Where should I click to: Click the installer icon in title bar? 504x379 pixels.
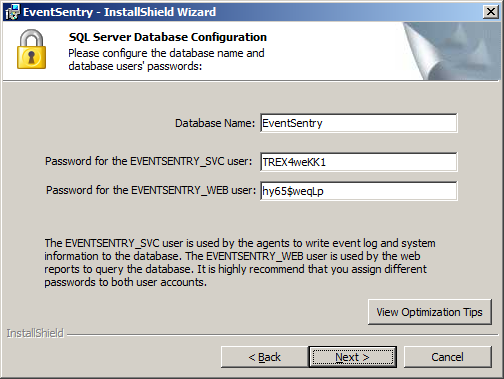click(12, 12)
